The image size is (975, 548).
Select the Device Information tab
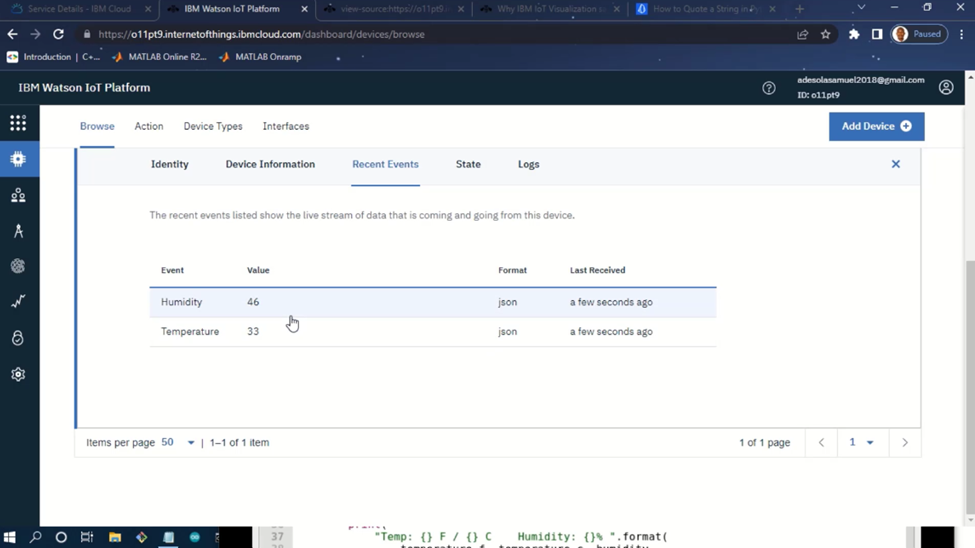click(x=270, y=164)
